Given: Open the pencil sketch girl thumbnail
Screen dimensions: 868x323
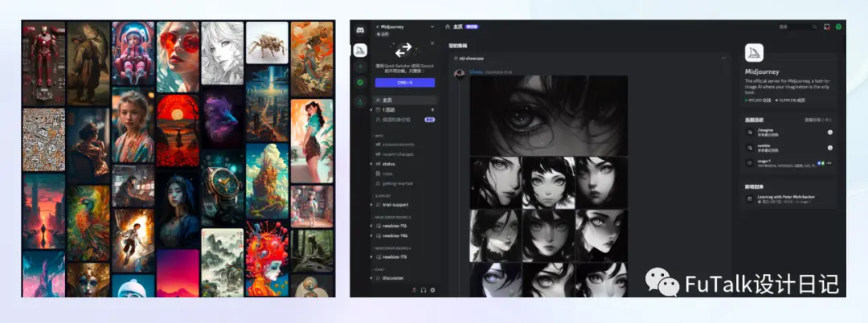Looking at the screenshot, I should click(223, 52).
